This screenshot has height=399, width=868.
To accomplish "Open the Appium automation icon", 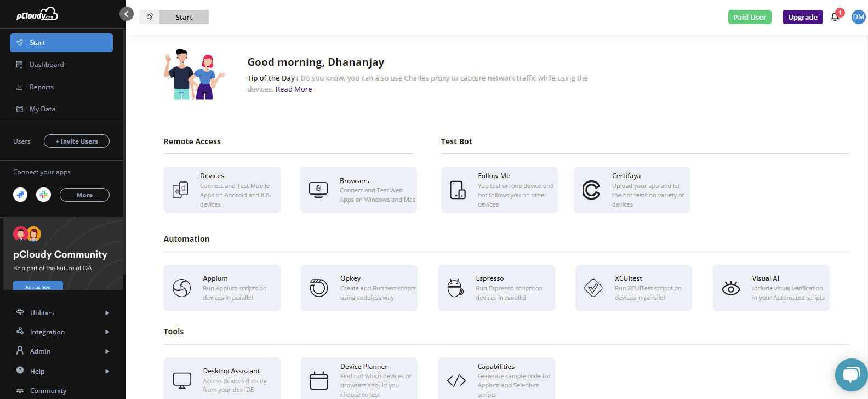I will click(x=181, y=288).
